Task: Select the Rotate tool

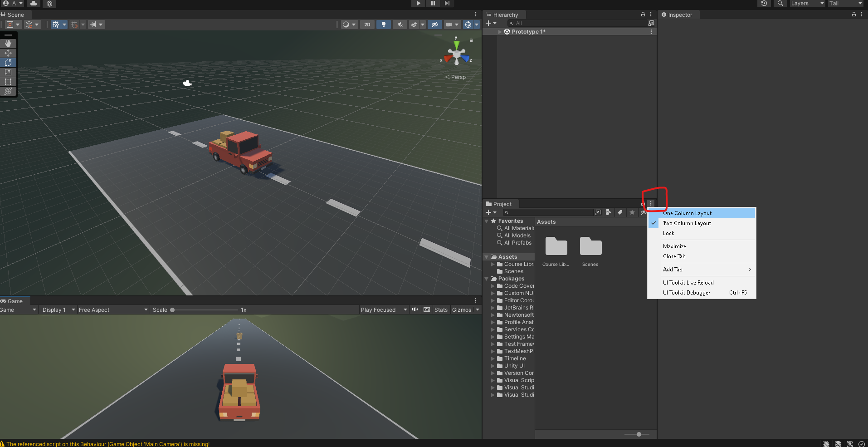Action: click(8, 63)
